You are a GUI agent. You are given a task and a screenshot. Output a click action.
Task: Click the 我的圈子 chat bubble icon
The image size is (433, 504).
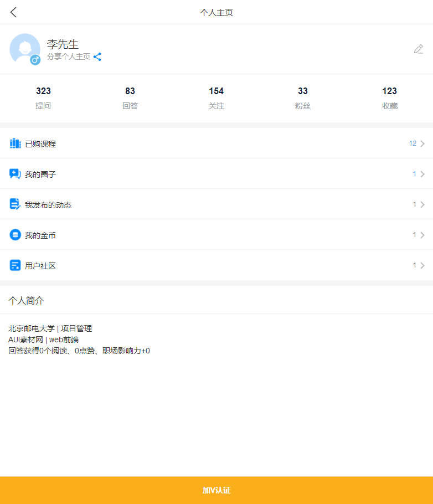(x=15, y=174)
